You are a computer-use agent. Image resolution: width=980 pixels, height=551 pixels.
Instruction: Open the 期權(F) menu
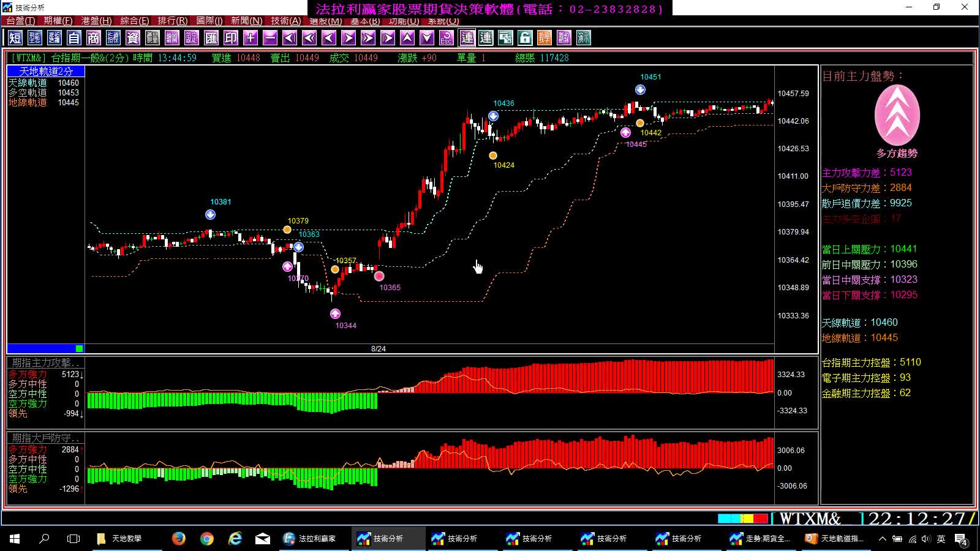(x=58, y=21)
